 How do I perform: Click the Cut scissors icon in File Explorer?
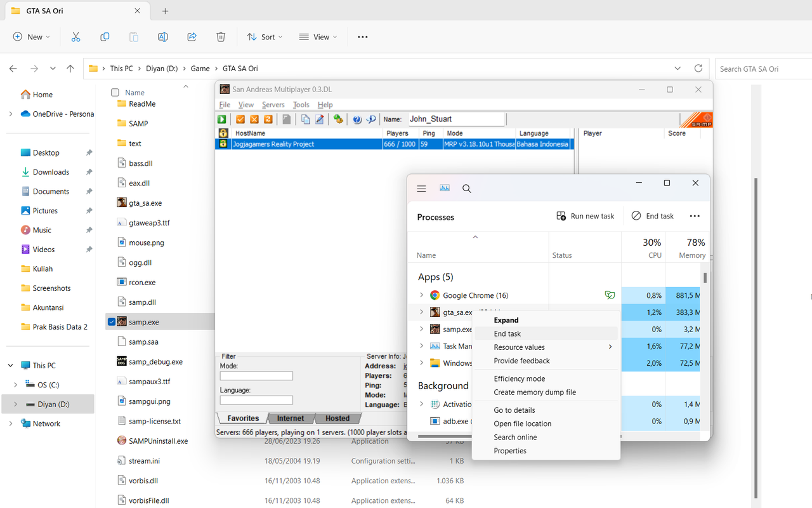tap(76, 37)
